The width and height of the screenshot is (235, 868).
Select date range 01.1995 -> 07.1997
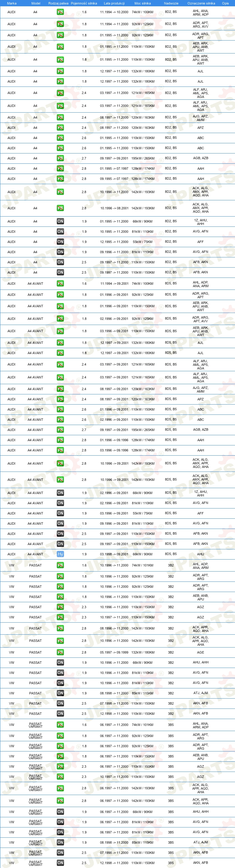coord(114,168)
